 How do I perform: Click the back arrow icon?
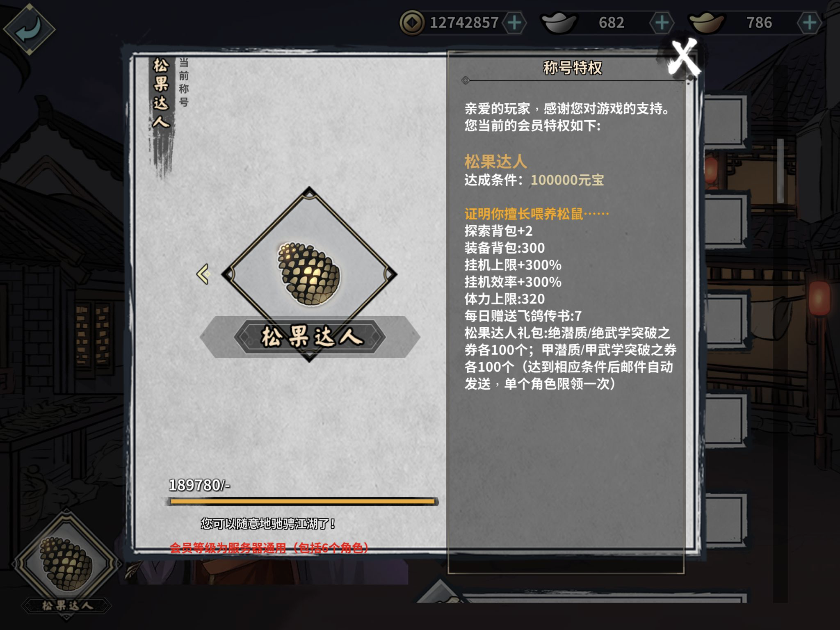29,29
